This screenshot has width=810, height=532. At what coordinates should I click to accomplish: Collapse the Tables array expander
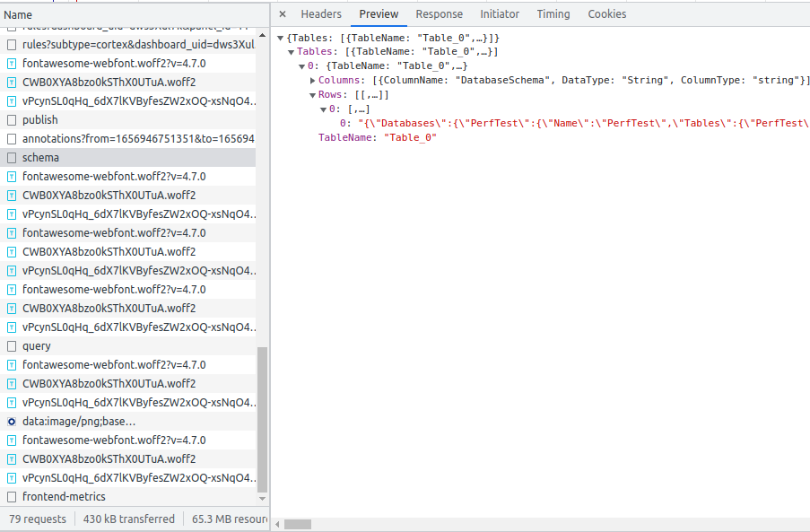tap(291, 51)
